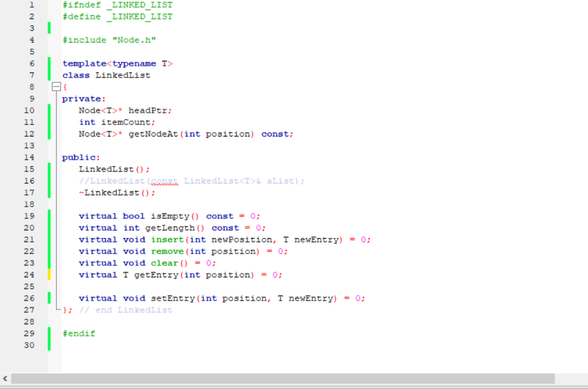Click the green change bar beside line 3
Screen dimensions: 588x389
click(51, 28)
